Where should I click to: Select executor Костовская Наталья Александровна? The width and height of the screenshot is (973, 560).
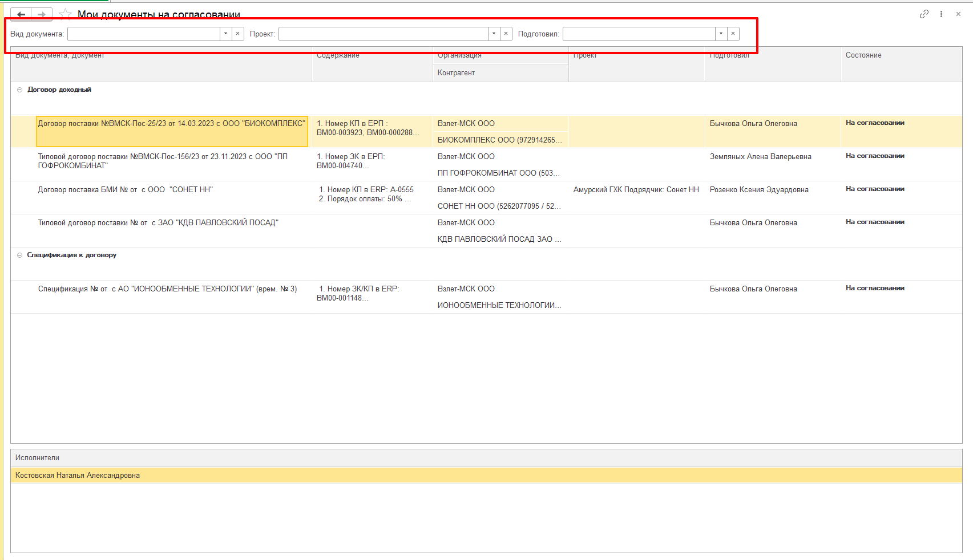tap(486, 476)
